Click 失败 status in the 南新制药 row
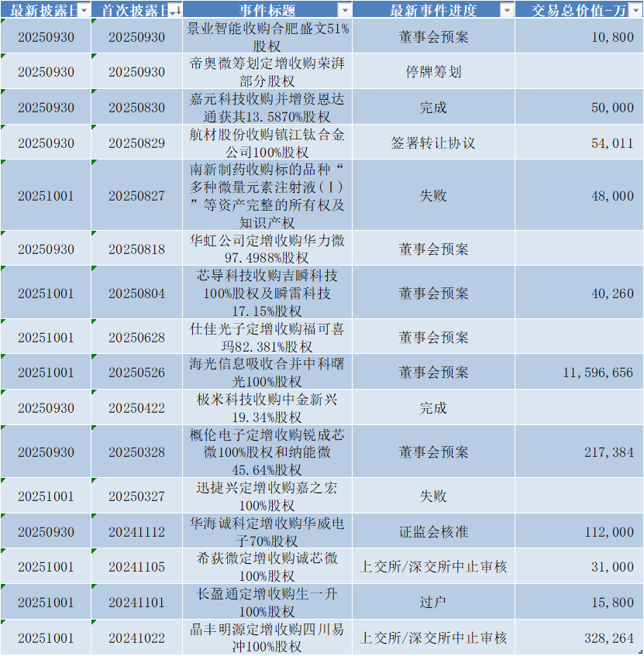The width and height of the screenshot is (644, 656). (x=433, y=195)
